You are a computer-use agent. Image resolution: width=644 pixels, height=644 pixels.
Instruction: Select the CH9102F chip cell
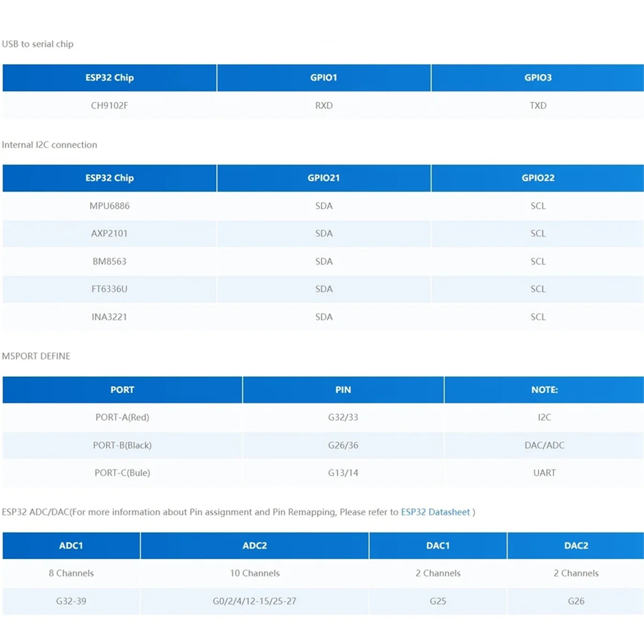tap(109, 105)
